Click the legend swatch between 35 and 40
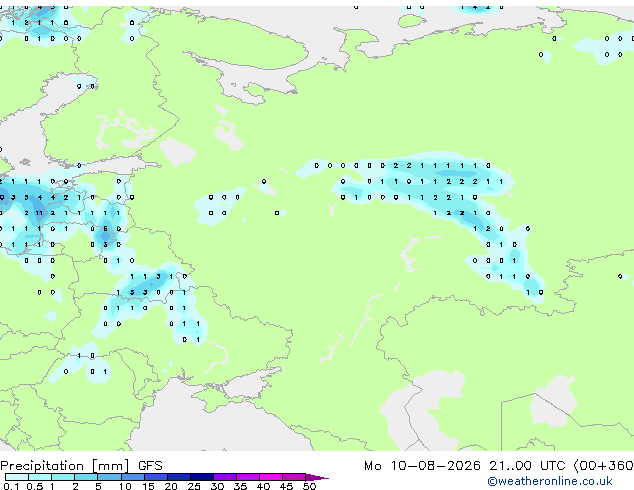 248,477
